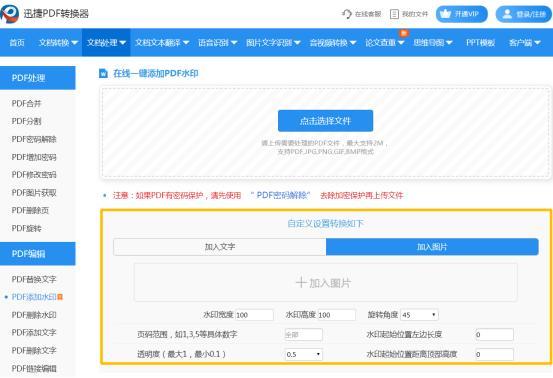This screenshot has width=553, height=378.
Task: Open PDF替换文字 in the sidebar
Action: [34, 279]
